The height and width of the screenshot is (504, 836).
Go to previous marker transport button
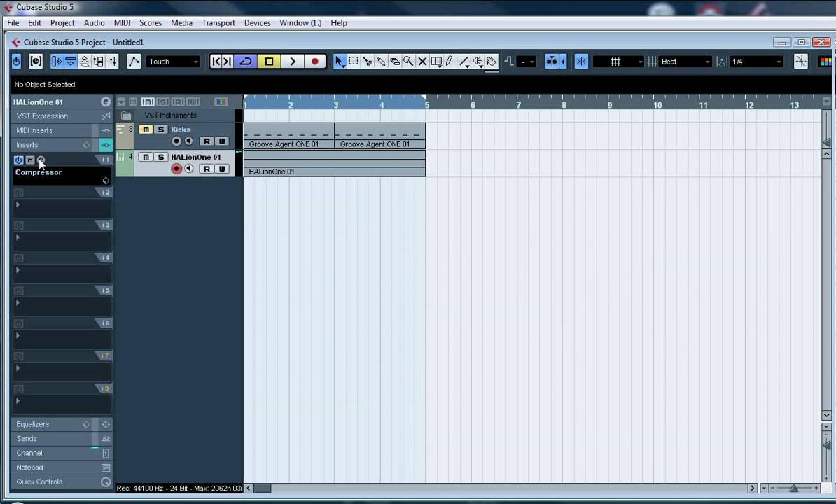(216, 62)
